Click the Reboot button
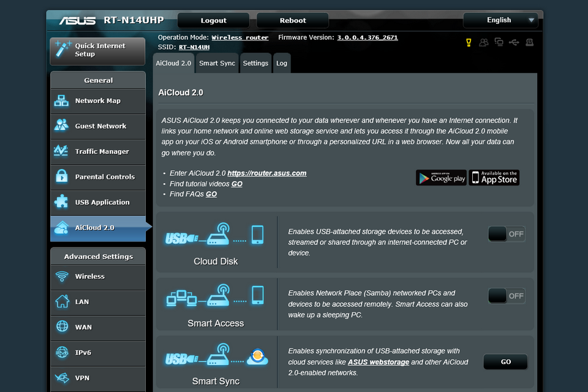The height and width of the screenshot is (392, 588). tap(293, 20)
